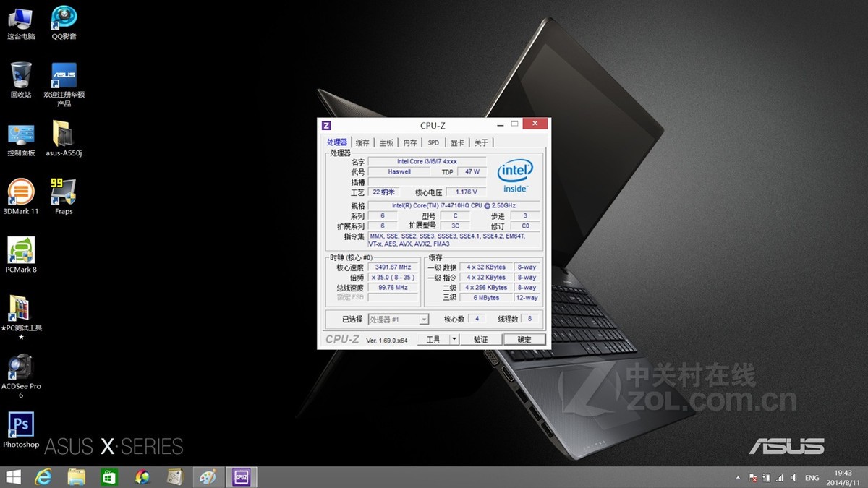Confirm with the 确定 (OK) button
868x488 pixels.
tap(524, 339)
